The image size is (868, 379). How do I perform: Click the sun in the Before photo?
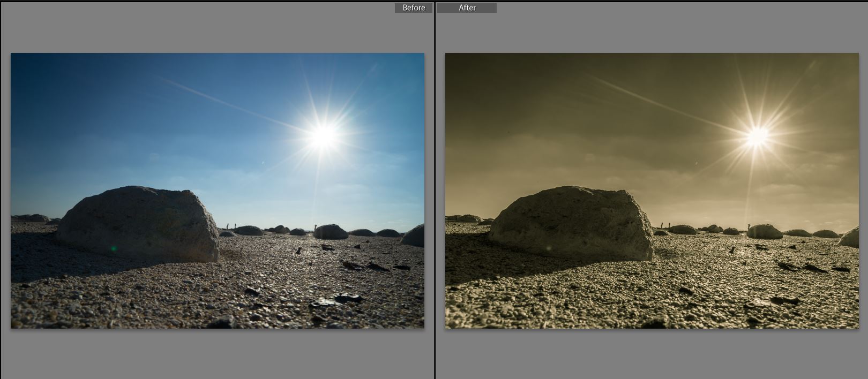point(324,135)
